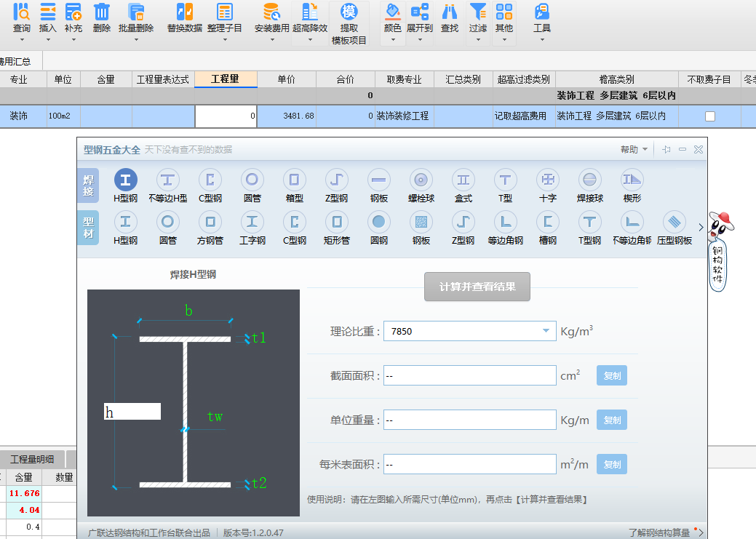Select 圆钢 profile icon
This screenshot has width=756, height=539.
(x=379, y=222)
